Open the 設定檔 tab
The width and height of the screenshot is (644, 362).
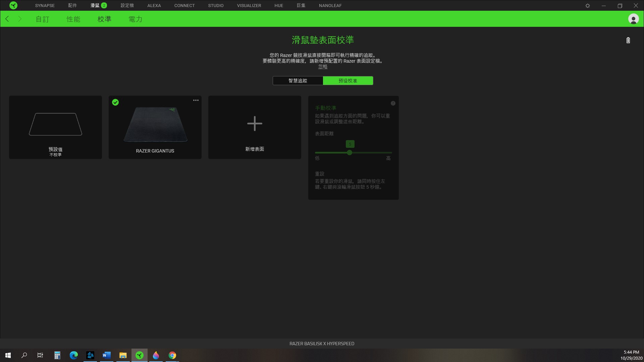coord(127,5)
